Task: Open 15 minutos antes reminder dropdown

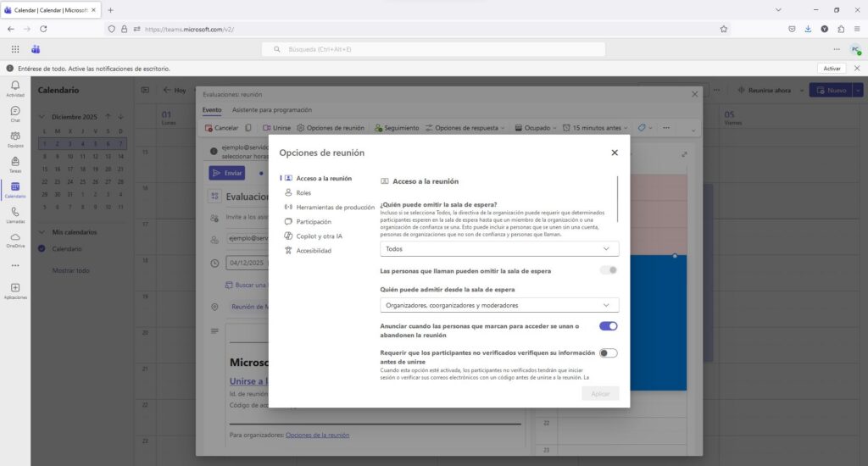Action: [595, 128]
